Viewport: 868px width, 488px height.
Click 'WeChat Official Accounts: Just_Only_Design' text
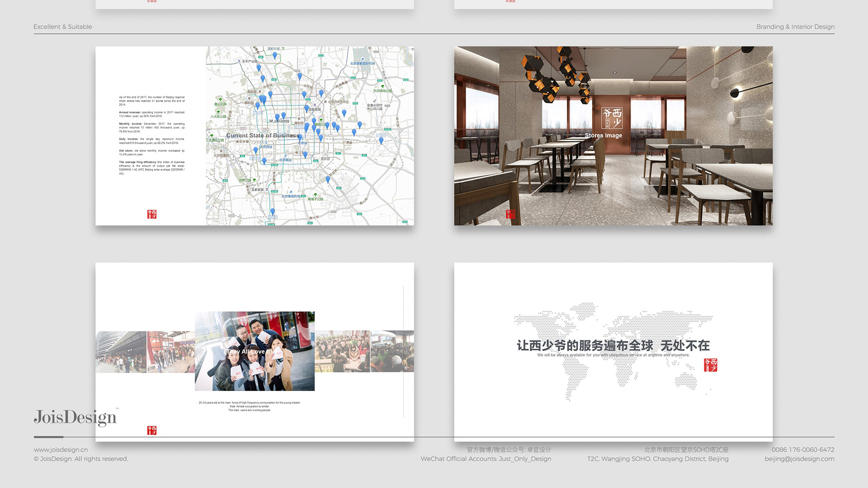click(486, 459)
